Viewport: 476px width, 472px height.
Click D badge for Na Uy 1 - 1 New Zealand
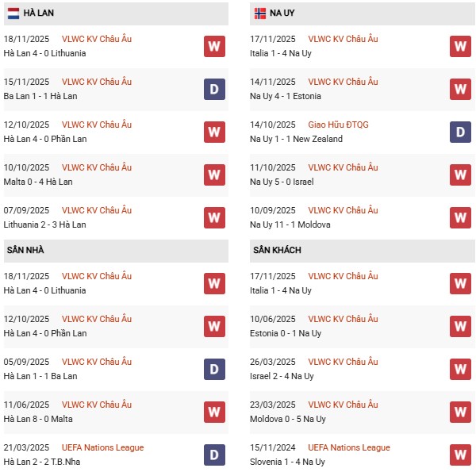(x=461, y=132)
